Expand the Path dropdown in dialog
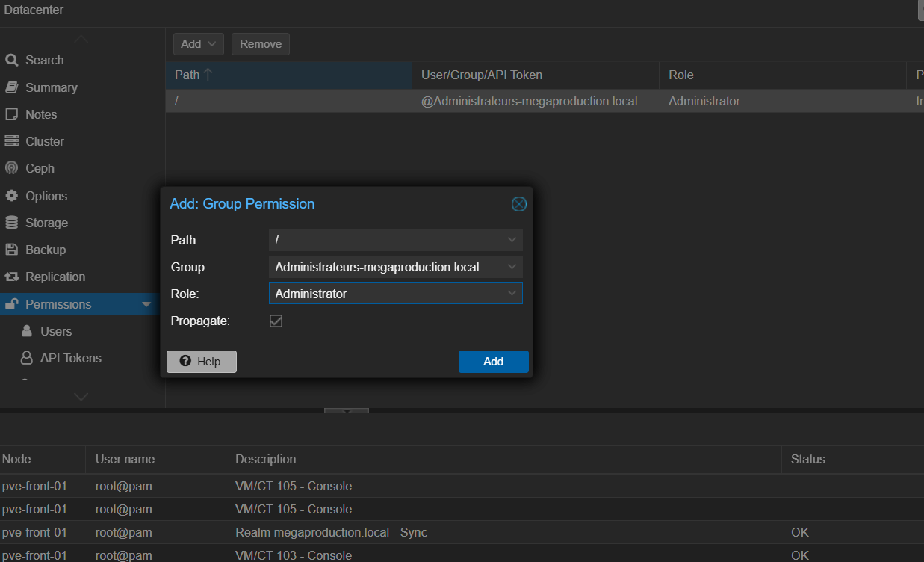 click(512, 240)
